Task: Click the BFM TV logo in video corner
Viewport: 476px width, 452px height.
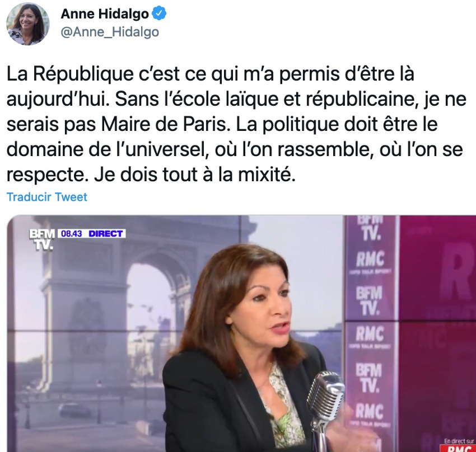Action: pyautogui.click(x=42, y=239)
